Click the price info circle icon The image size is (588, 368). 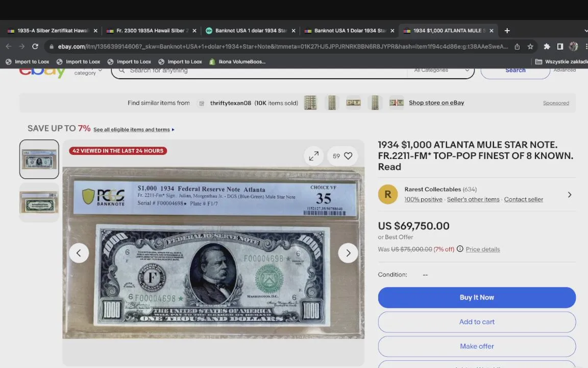click(460, 249)
